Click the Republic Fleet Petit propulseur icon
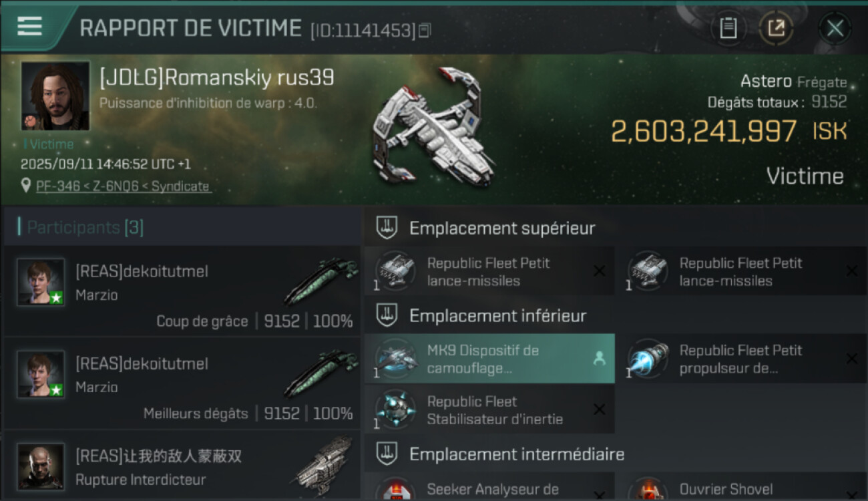The width and height of the screenshot is (868, 501). [x=648, y=359]
